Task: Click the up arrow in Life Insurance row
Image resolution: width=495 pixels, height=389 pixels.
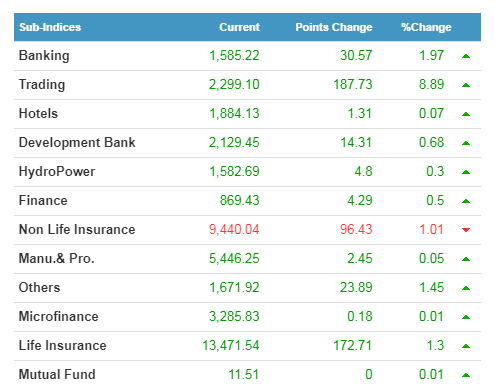Action: click(466, 346)
